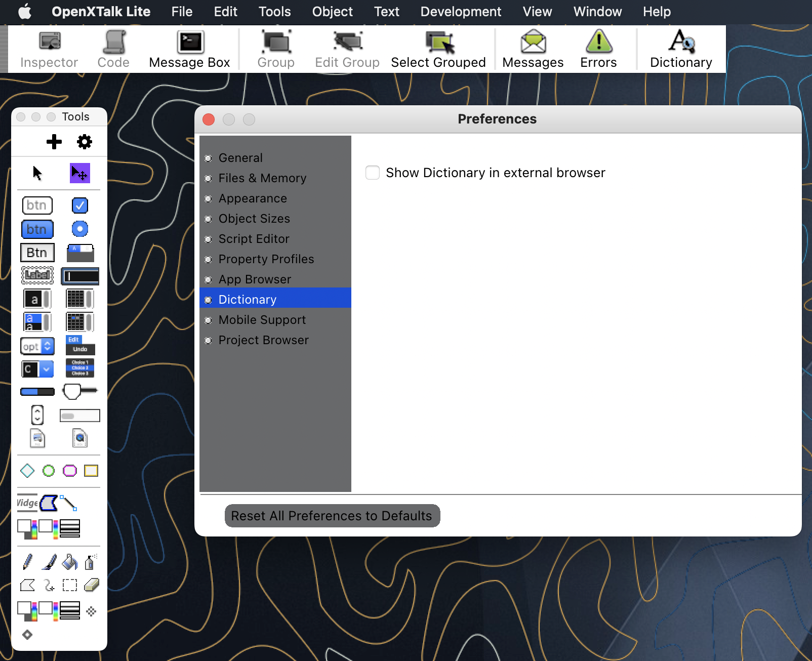Open Object Sizes preferences

point(275,219)
